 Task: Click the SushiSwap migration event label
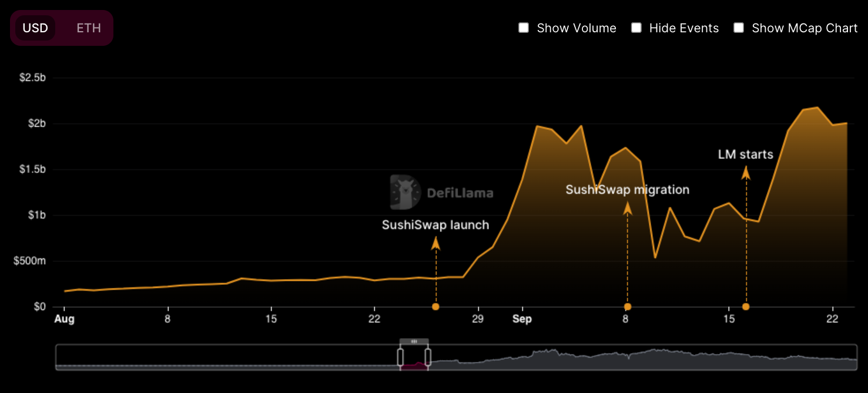(628, 190)
